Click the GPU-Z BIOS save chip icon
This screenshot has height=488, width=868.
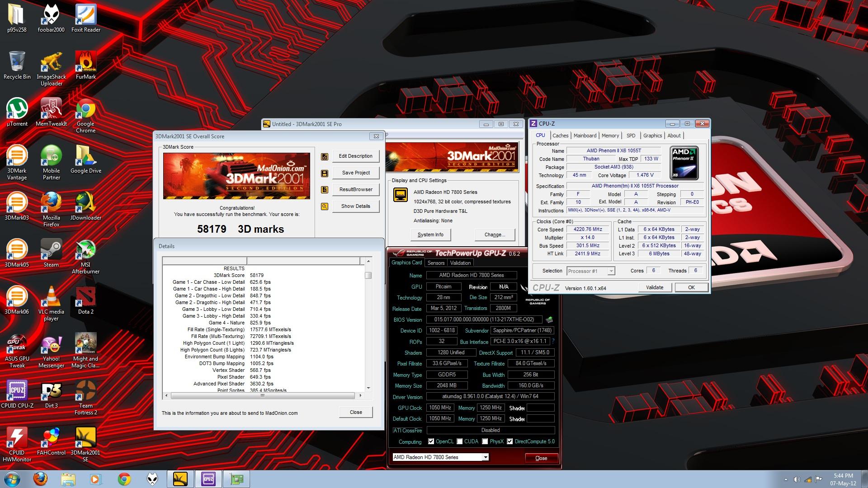coord(549,319)
